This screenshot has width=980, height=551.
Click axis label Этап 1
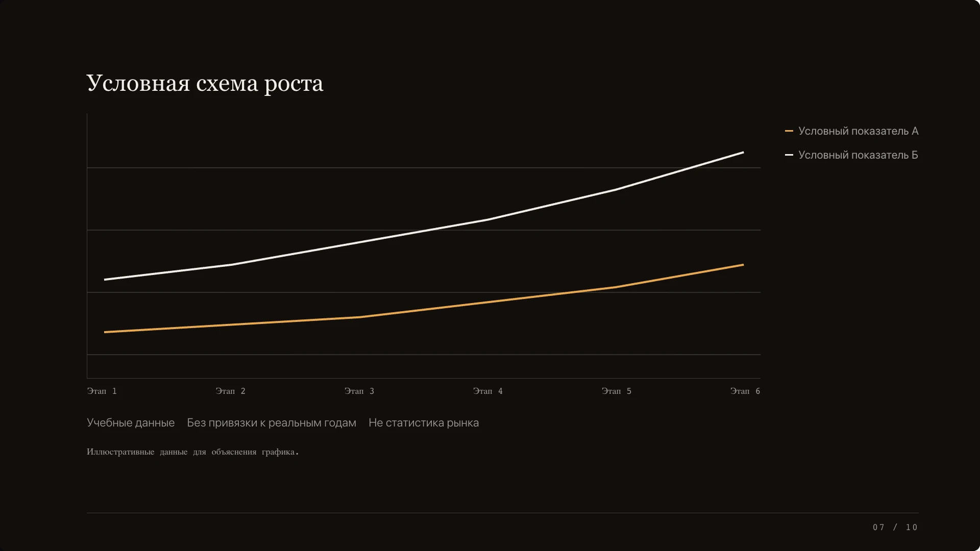click(x=102, y=391)
